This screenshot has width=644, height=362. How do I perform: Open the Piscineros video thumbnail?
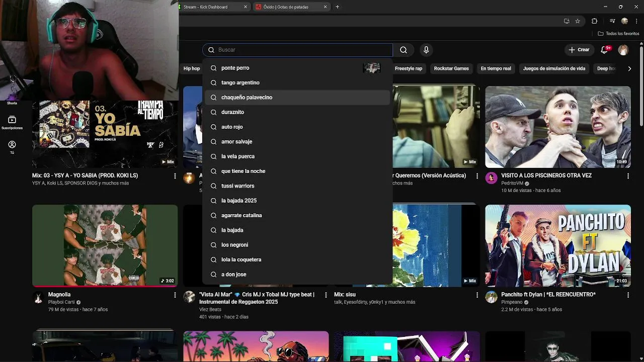coord(558,127)
